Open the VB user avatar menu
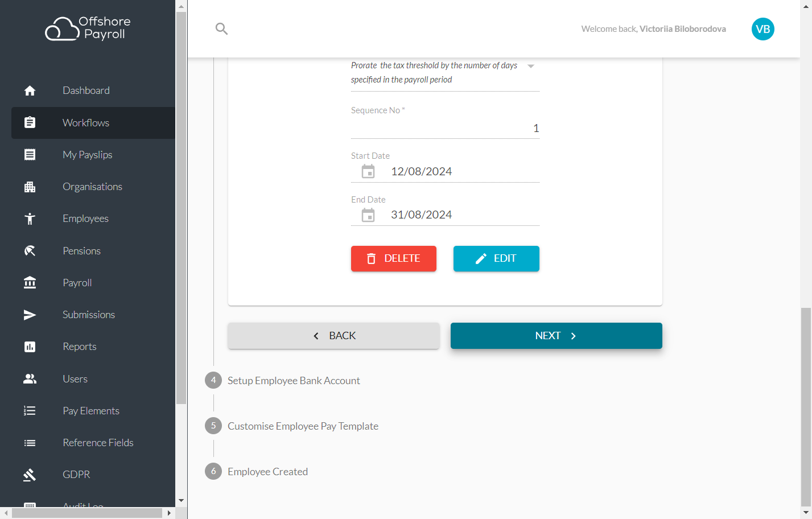This screenshot has width=812, height=519. pos(762,29)
